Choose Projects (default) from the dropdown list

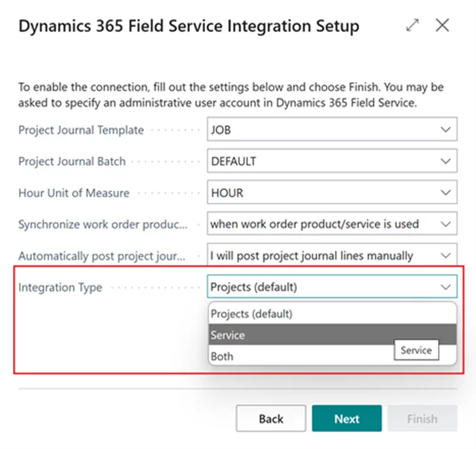tap(333, 314)
